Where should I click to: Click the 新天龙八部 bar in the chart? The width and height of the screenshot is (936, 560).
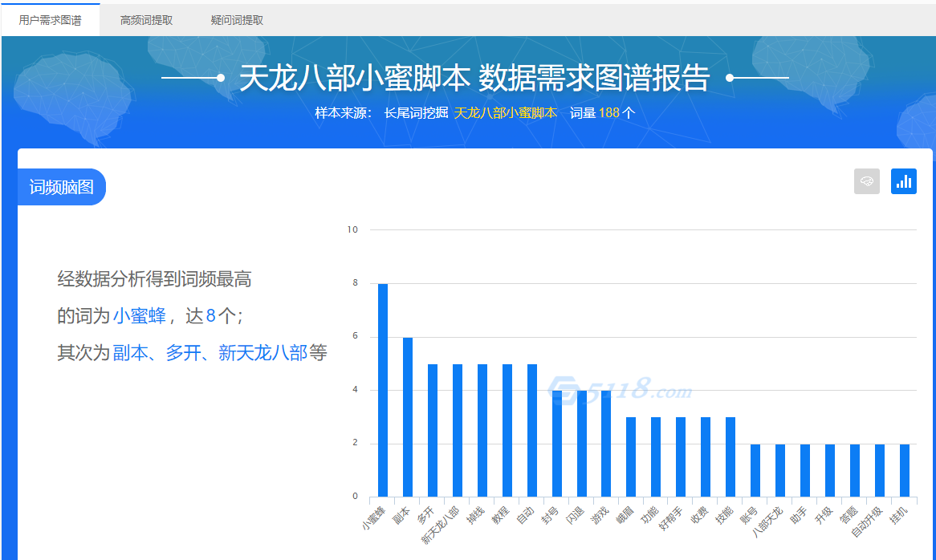click(x=458, y=430)
